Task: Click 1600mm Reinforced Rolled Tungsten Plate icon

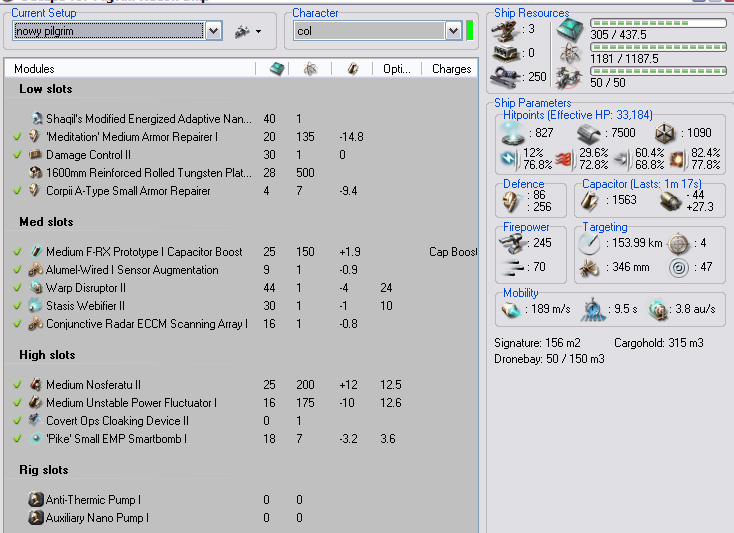Action: (36, 172)
